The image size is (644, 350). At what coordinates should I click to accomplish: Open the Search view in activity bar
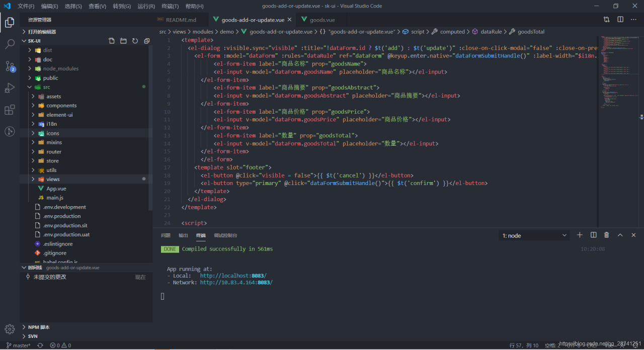10,44
